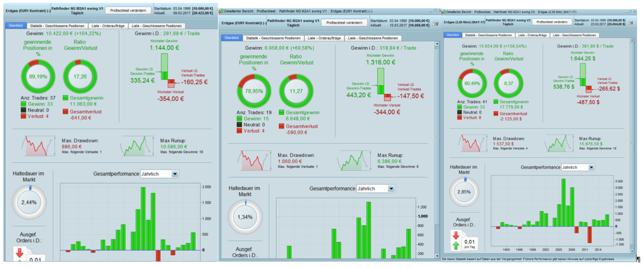
Task: Open Liste - Geschlossene Positionen tab in right window
Action: [x=574, y=35]
